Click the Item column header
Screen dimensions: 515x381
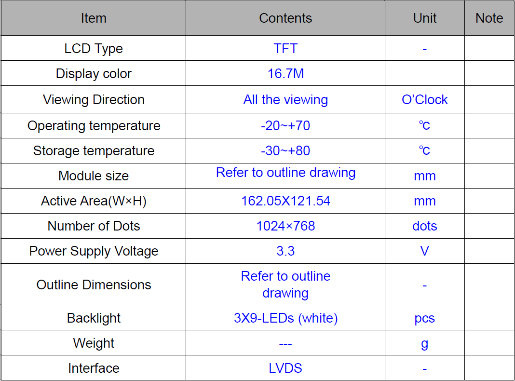pos(94,18)
